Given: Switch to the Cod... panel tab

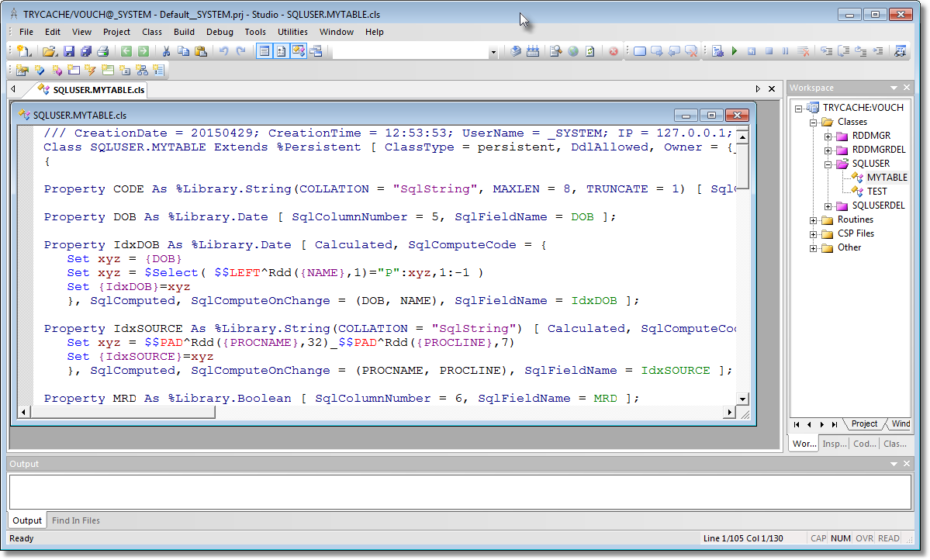Looking at the screenshot, I should coord(865,444).
